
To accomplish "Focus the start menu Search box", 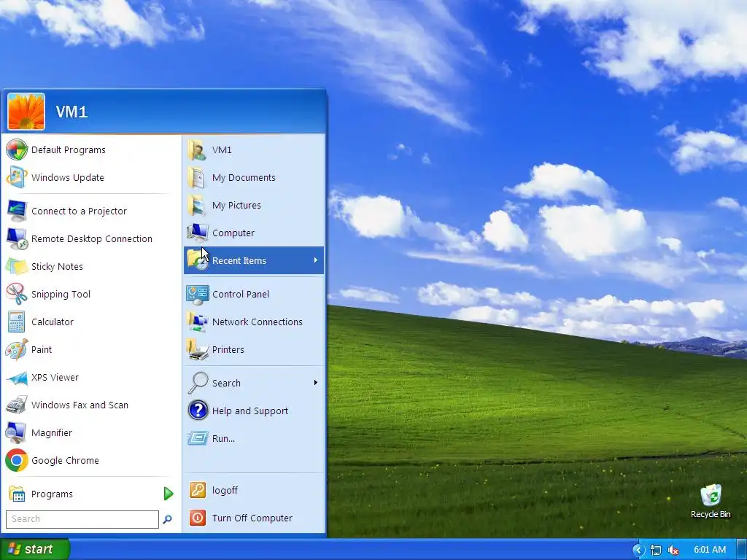I will [x=82, y=519].
